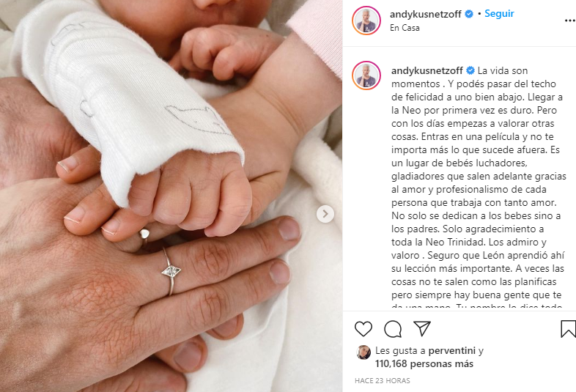Like the post with the heart icon
Screen dimensions: 576x392
tap(363, 328)
